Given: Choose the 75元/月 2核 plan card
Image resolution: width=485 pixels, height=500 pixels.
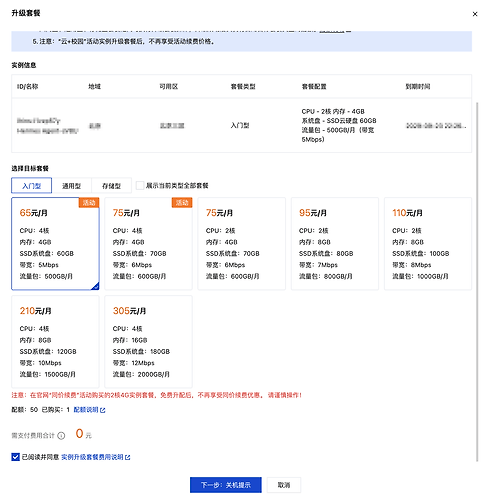Looking at the screenshot, I should coord(242,243).
